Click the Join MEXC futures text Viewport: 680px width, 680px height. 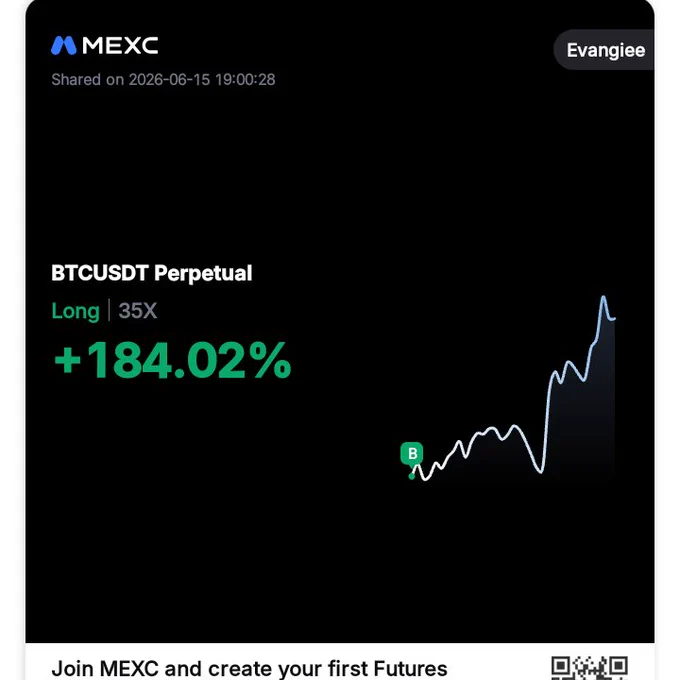(x=249, y=668)
